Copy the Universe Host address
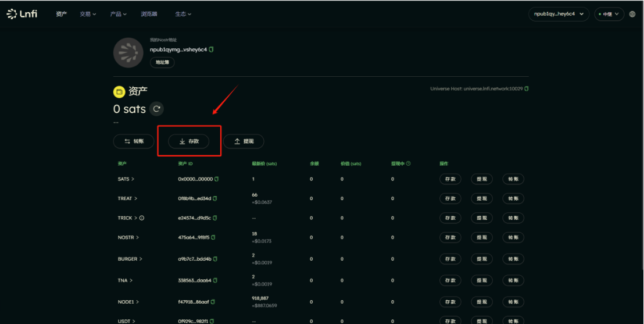Screen dimensions: 644x324 tap(527, 88)
